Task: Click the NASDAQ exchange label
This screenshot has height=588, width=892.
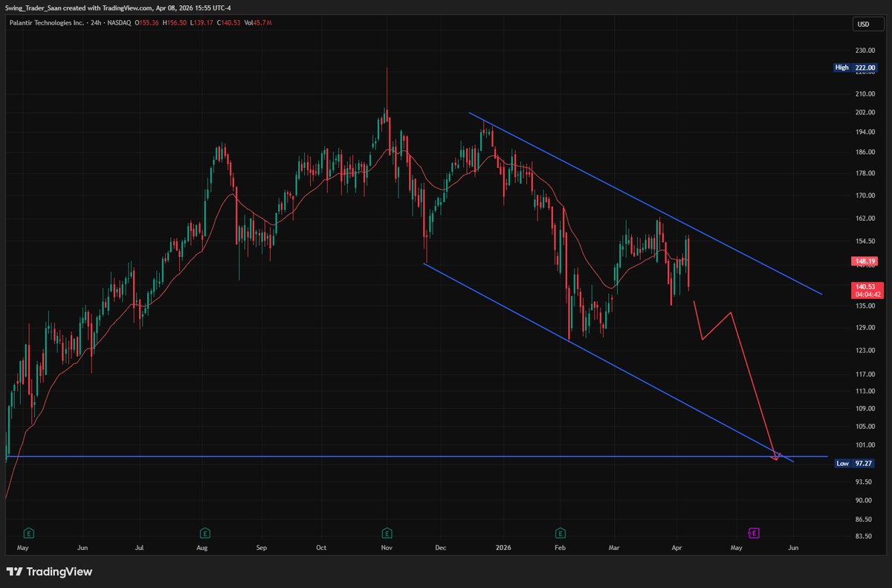Action: click(117, 23)
